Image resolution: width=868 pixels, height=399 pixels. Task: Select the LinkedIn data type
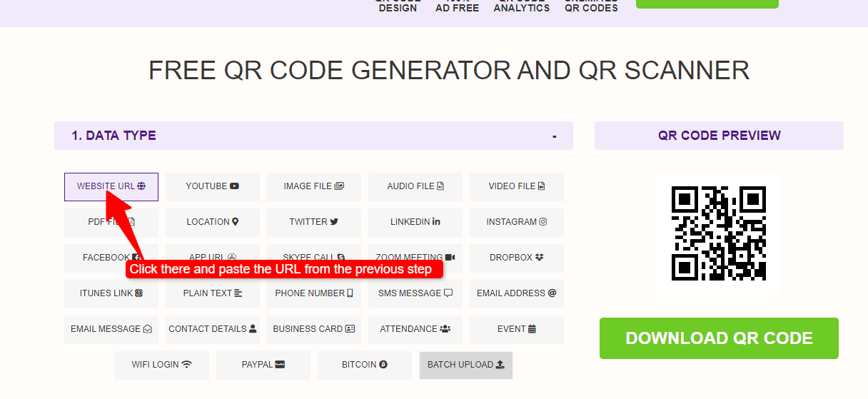coord(415,222)
